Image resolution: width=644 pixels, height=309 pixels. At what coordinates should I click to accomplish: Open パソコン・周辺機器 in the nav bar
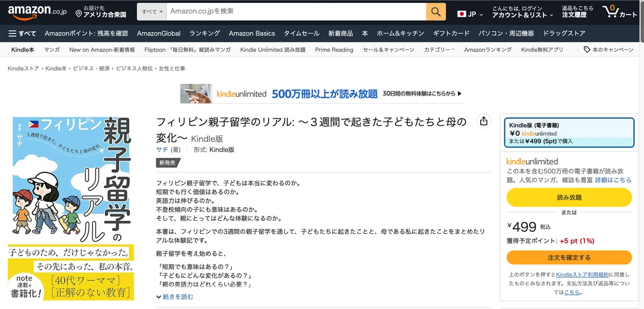pyautogui.click(x=506, y=33)
